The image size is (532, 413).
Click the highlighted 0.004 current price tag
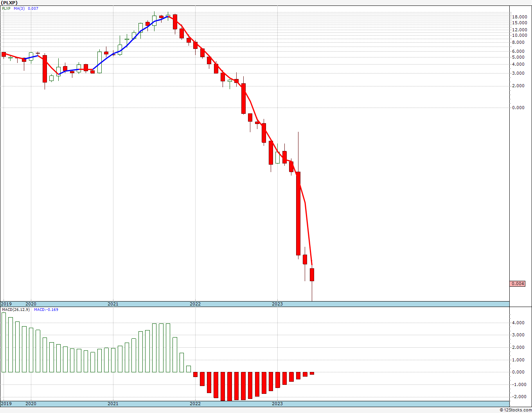pos(518,284)
